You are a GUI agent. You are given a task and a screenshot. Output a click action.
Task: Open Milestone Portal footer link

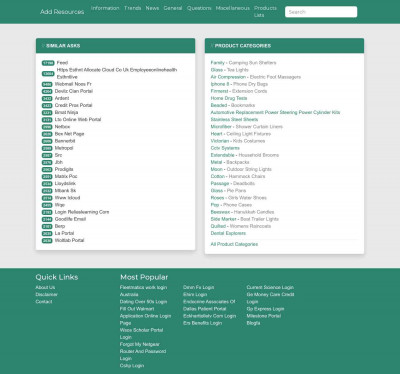(x=264, y=316)
